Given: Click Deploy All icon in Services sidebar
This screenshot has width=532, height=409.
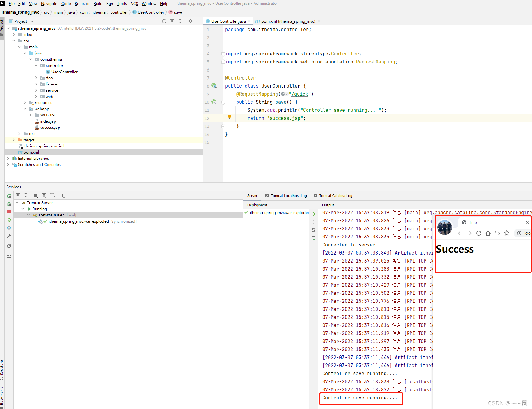Looking at the screenshot, I should pyautogui.click(x=9, y=220).
